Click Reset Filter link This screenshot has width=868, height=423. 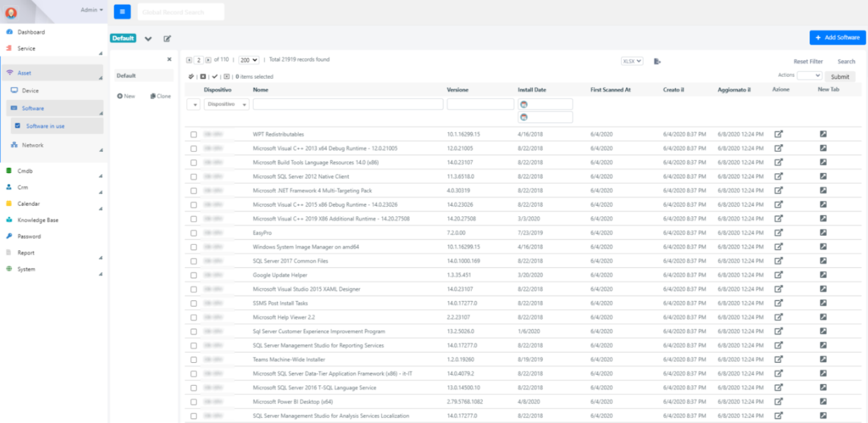pos(808,61)
